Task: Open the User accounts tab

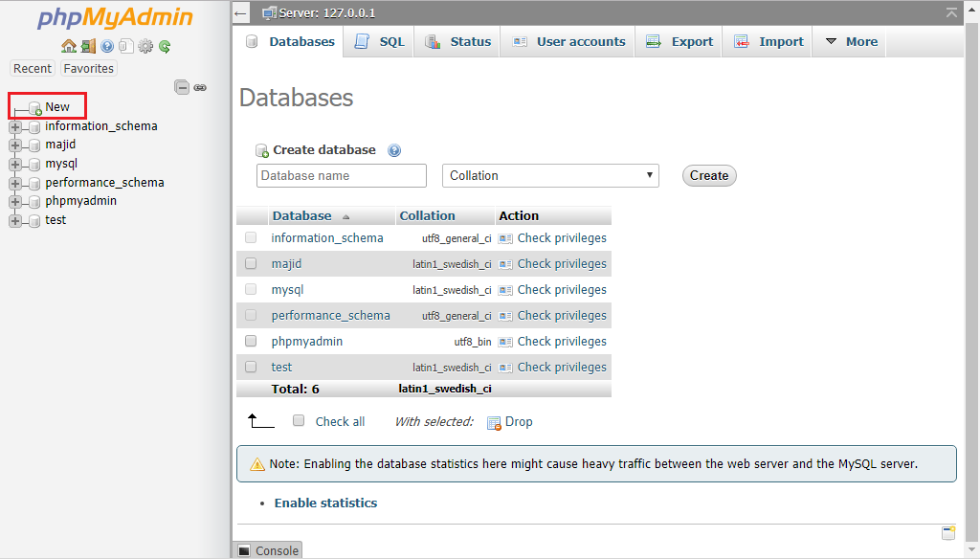Action: point(568,42)
